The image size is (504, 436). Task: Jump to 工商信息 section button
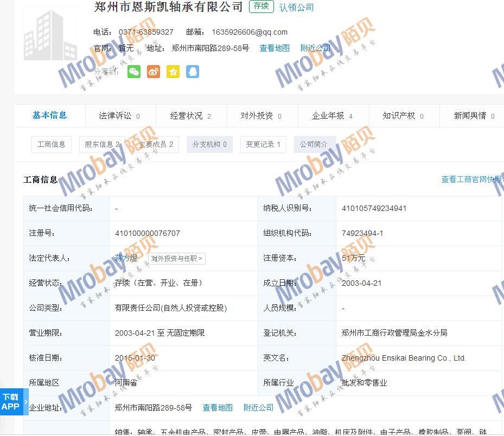(x=52, y=144)
